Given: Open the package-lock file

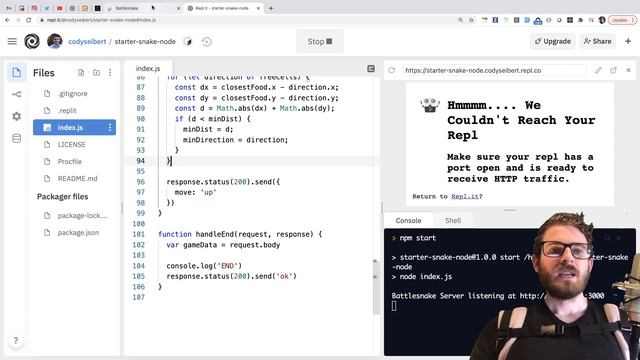Looking at the screenshot, I should [x=74, y=216].
